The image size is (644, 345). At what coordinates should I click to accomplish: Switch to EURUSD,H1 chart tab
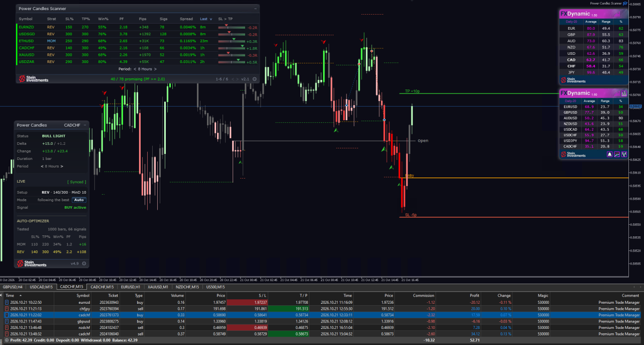(x=130, y=287)
